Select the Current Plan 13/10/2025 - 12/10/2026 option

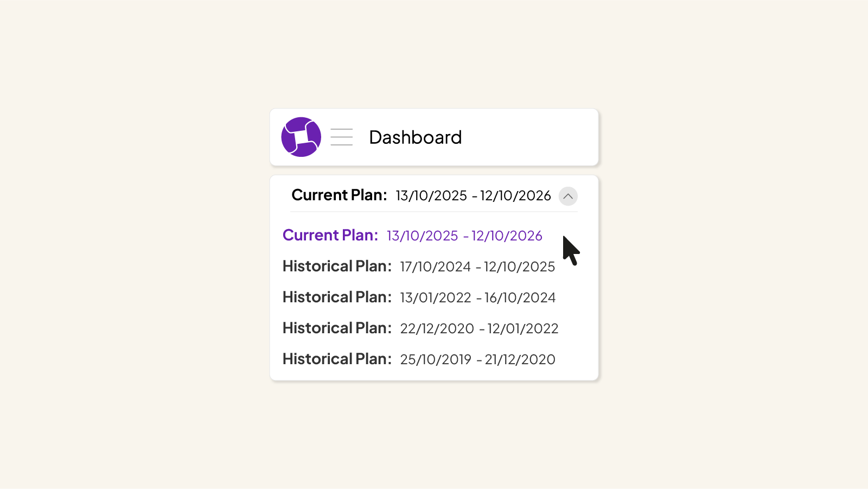pyautogui.click(x=412, y=236)
